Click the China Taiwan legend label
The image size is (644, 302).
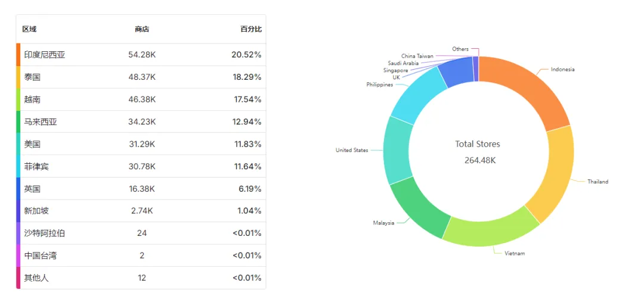pyautogui.click(x=417, y=56)
